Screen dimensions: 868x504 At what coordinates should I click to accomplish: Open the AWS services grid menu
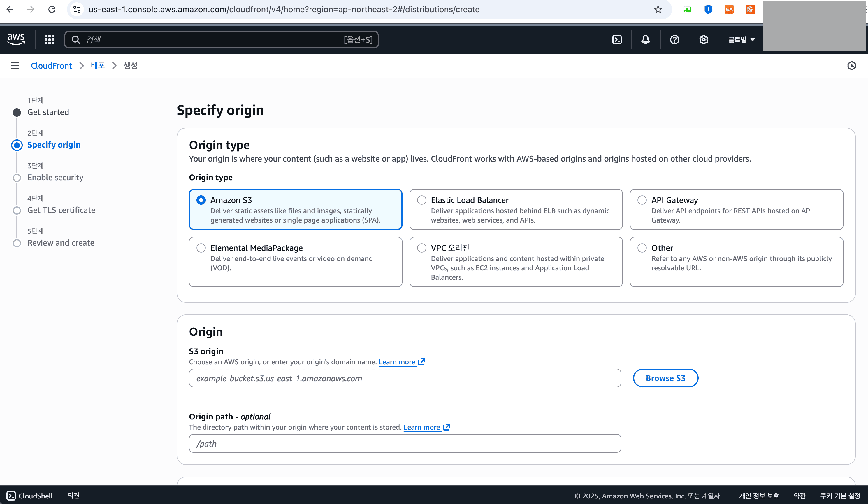click(49, 40)
